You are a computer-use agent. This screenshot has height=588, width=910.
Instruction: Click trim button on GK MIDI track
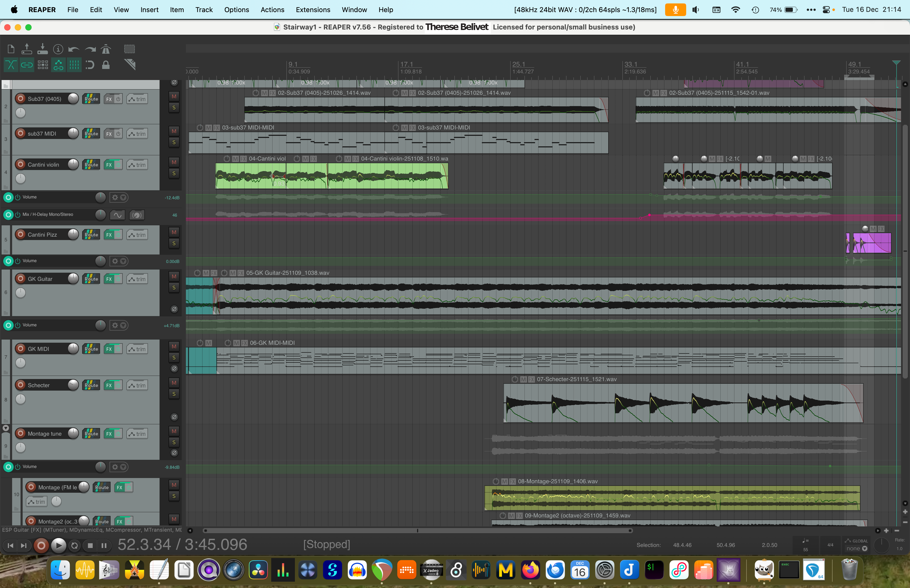137,349
